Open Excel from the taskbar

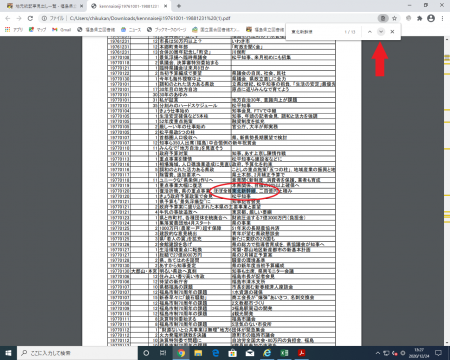284,353
